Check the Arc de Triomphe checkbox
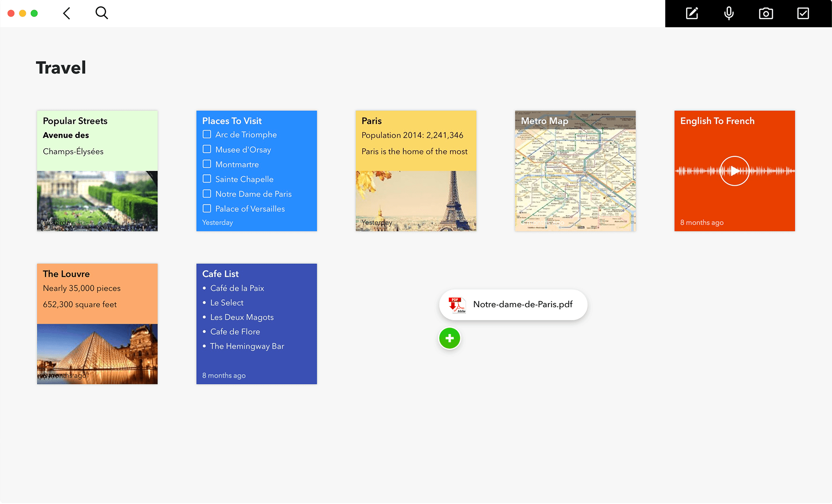This screenshot has height=504, width=832. click(207, 134)
